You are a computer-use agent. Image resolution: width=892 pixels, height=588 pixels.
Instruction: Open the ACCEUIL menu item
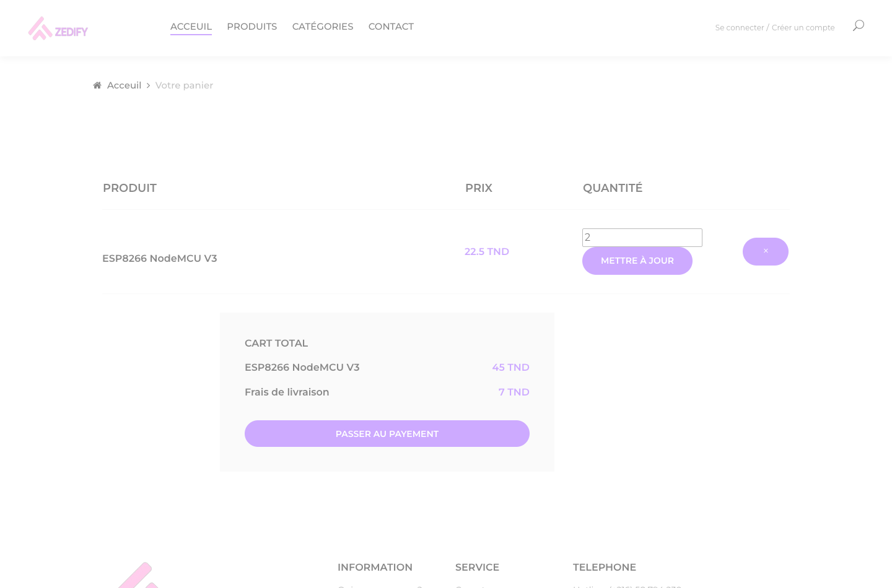coord(191,27)
